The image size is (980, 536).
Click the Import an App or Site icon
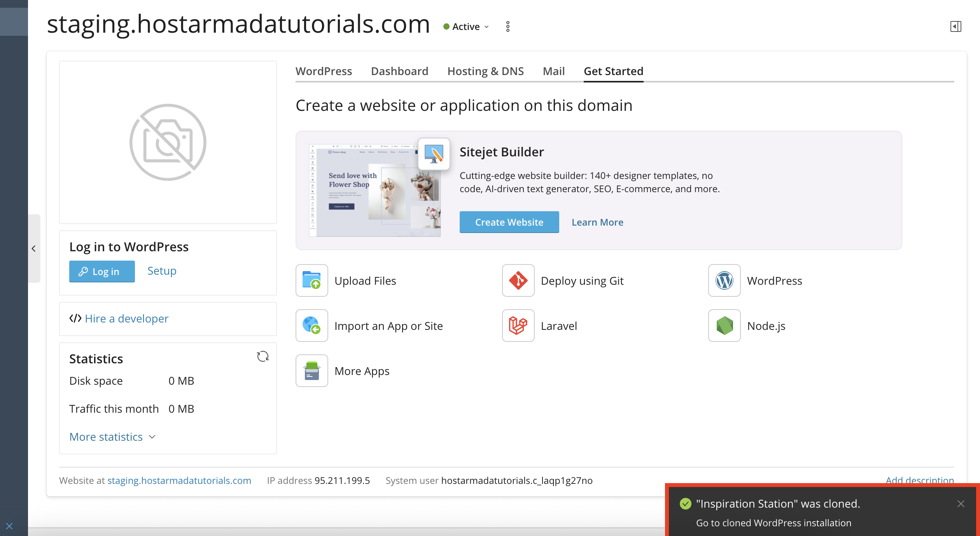pyautogui.click(x=311, y=326)
